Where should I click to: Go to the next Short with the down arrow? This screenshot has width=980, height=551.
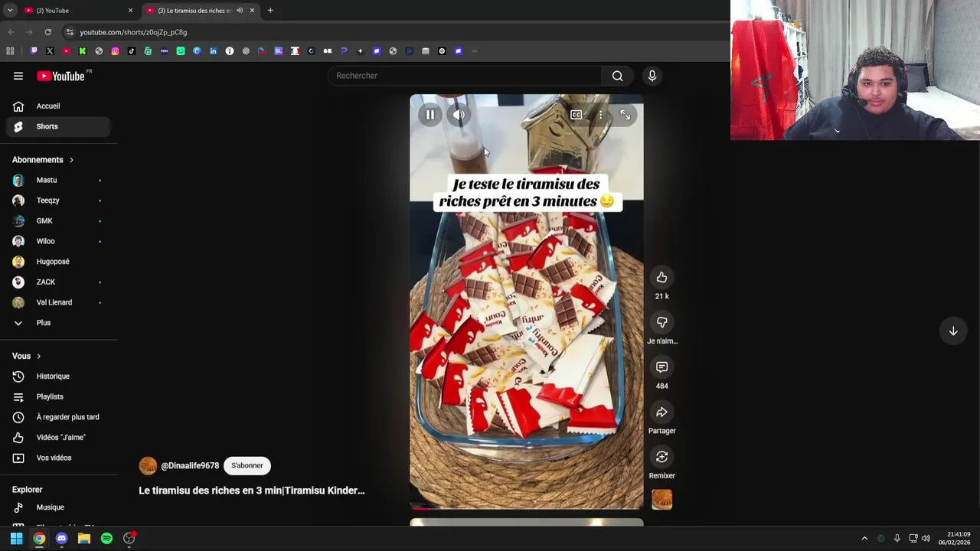953,331
